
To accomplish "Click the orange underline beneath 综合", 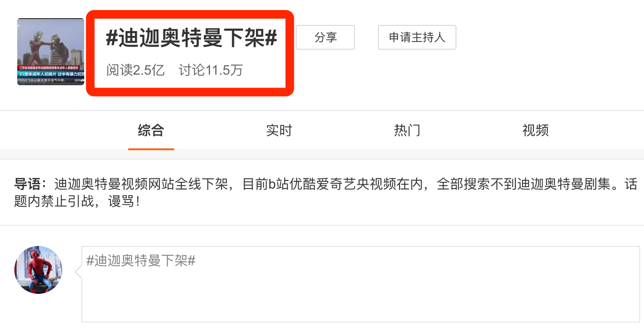I will point(151,149).
